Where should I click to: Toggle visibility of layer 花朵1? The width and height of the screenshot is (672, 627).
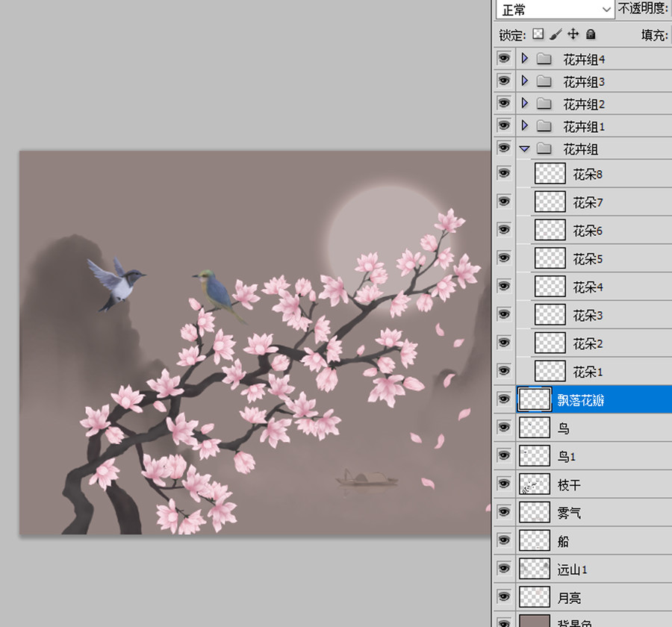[x=504, y=371]
